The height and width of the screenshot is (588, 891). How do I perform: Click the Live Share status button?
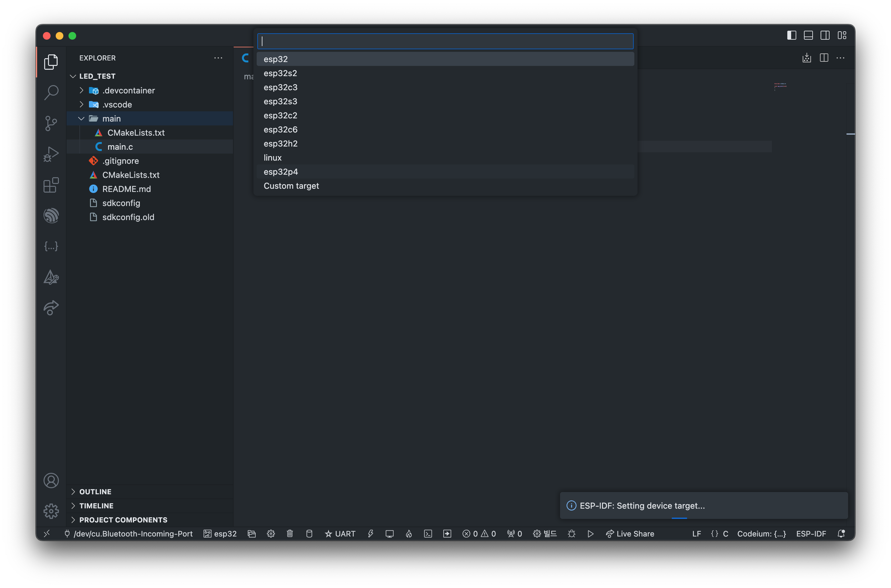pos(630,534)
